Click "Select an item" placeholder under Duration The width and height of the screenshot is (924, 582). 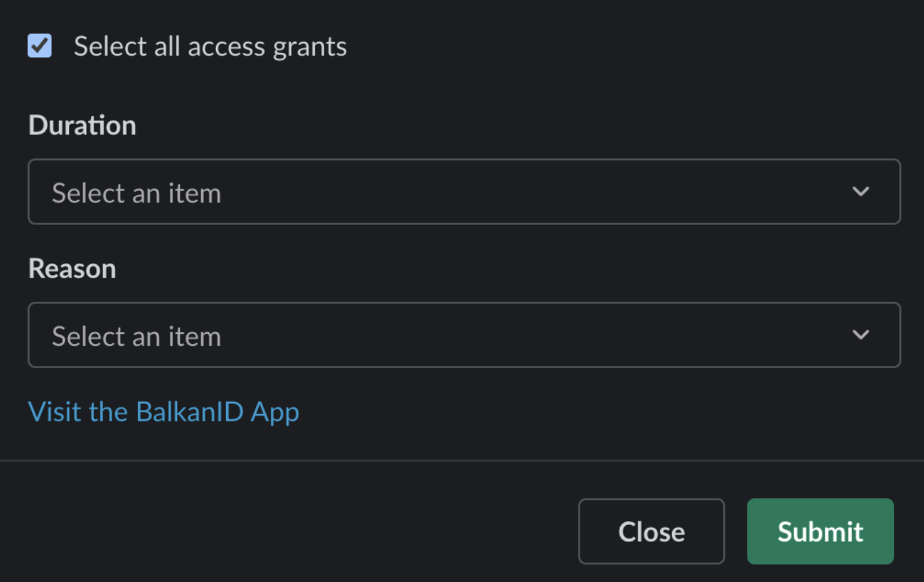136,193
